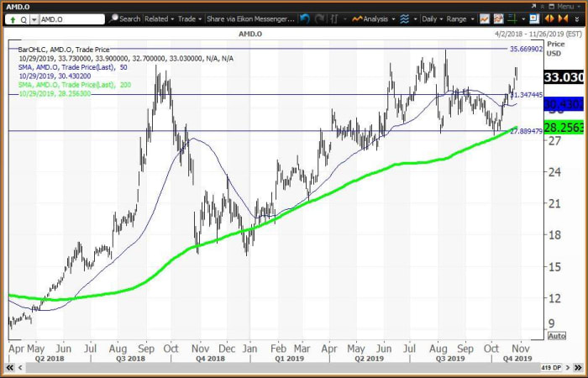Click the orange compress horizontally arrows icon

coord(563,18)
